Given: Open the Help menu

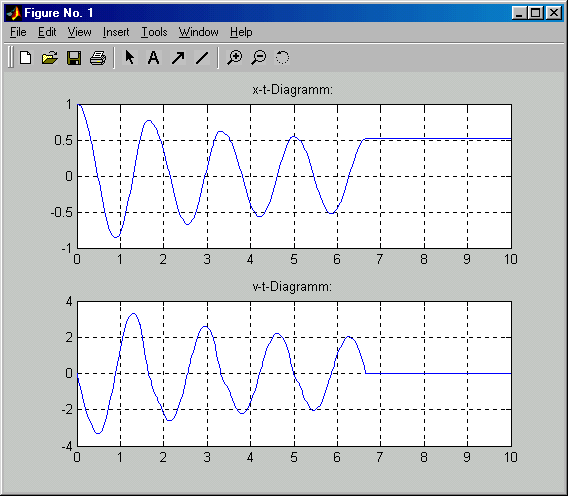Looking at the screenshot, I should 241,32.
